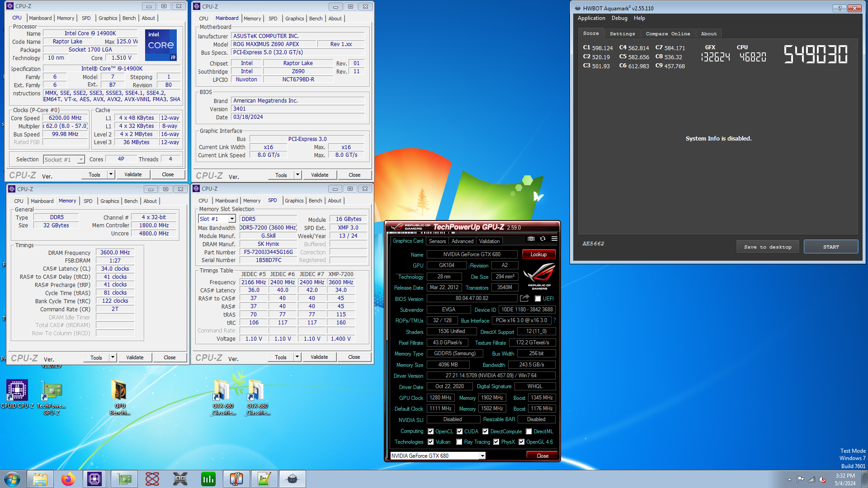The height and width of the screenshot is (488, 868).
Task: Toggle the Vulkan checkbox
Action: (431, 442)
